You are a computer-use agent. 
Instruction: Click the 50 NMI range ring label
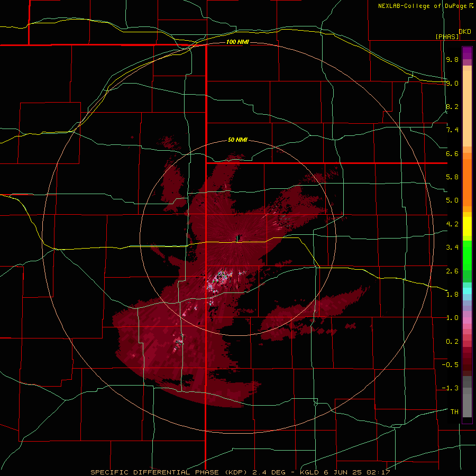[237, 140]
